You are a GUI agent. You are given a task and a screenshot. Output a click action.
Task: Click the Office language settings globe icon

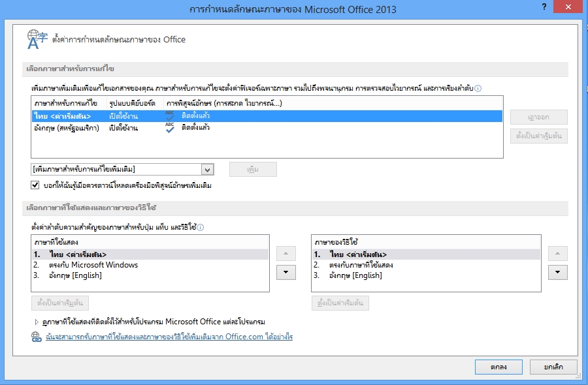37,39
